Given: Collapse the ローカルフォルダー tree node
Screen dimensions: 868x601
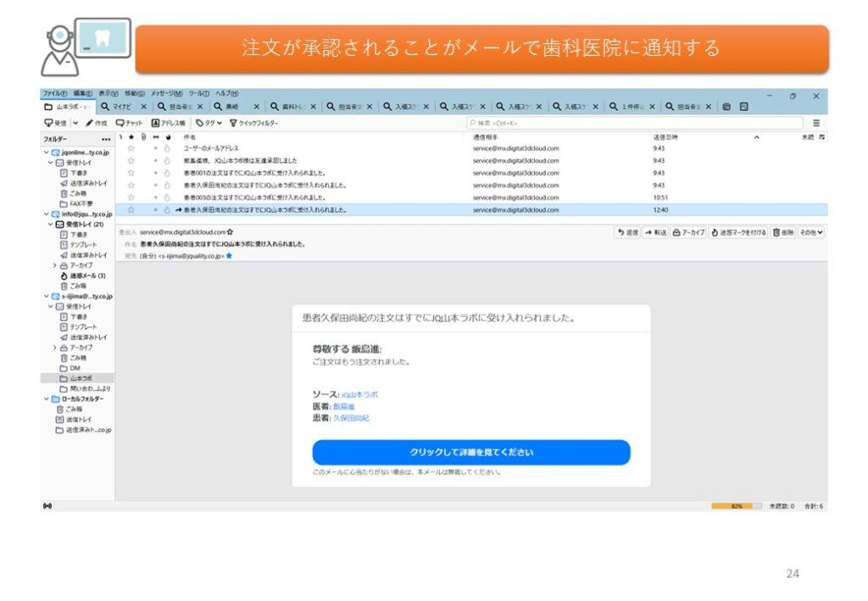Looking at the screenshot, I should [x=47, y=398].
